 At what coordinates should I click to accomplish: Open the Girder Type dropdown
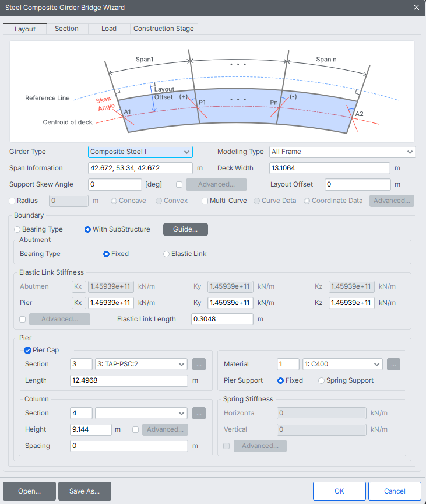pos(140,152)
